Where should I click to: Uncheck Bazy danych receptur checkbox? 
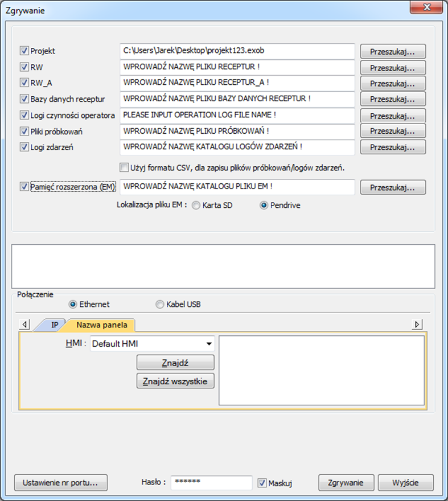pos(24,98)
